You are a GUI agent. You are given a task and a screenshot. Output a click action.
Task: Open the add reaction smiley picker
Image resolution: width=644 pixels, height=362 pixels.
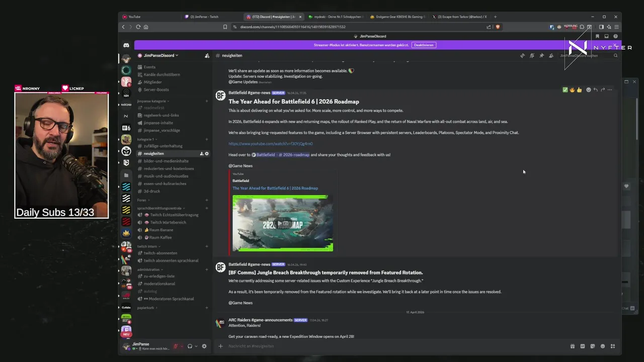(x=588, y=90)
